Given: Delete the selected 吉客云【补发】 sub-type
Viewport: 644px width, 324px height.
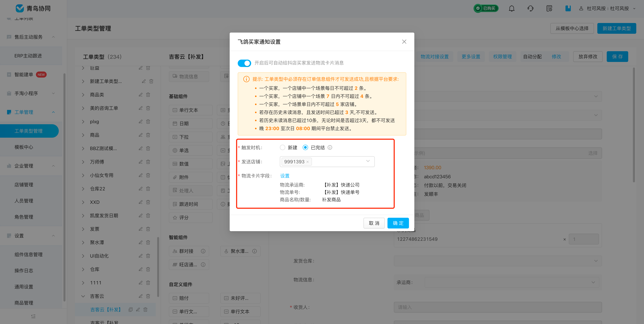Looking at the screenshot, I should tap(145, 310).
